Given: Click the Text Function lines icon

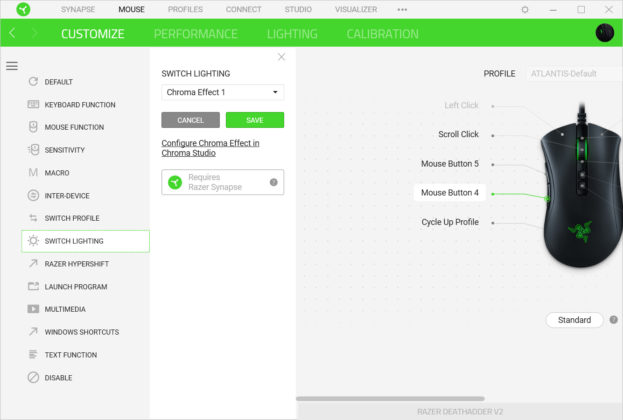Looking at the screenshot, I should click(x=33, y=354).
